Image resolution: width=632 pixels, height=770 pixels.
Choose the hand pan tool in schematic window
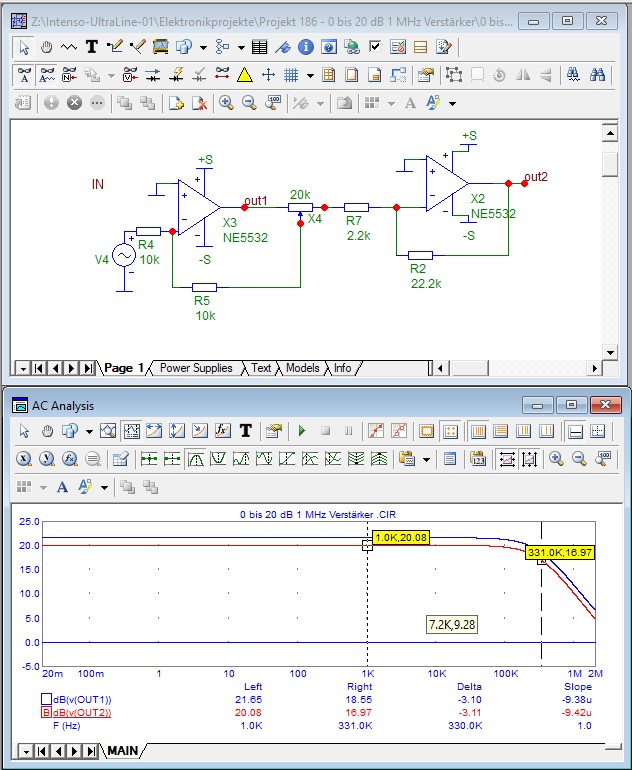46,47
